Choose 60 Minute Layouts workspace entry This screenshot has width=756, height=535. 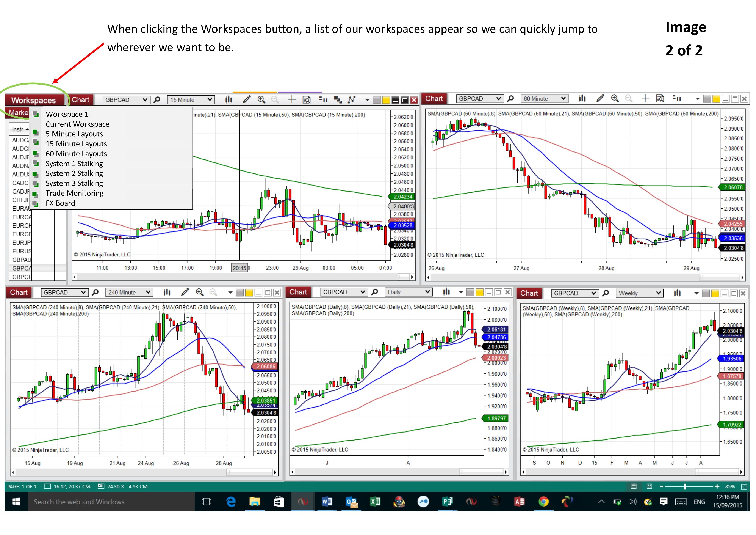pyautogui.click(x=76, y=154)
